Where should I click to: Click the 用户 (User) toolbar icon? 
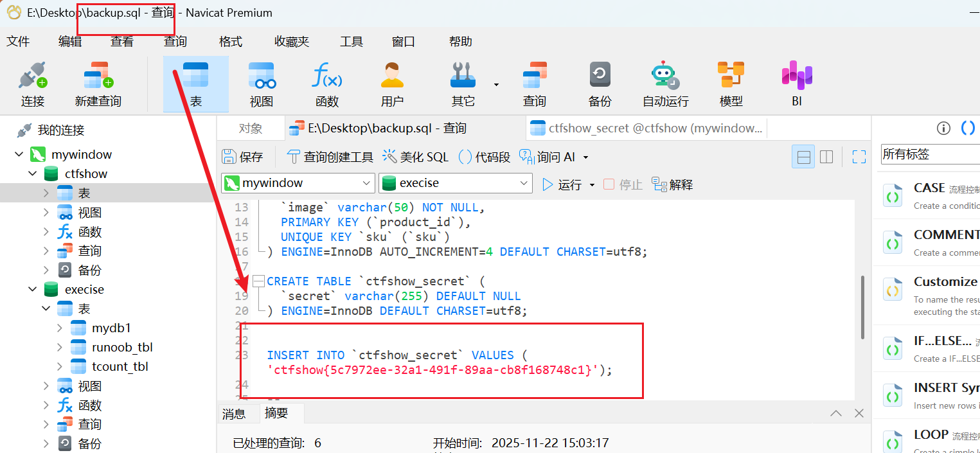click(x=392, y=84)
